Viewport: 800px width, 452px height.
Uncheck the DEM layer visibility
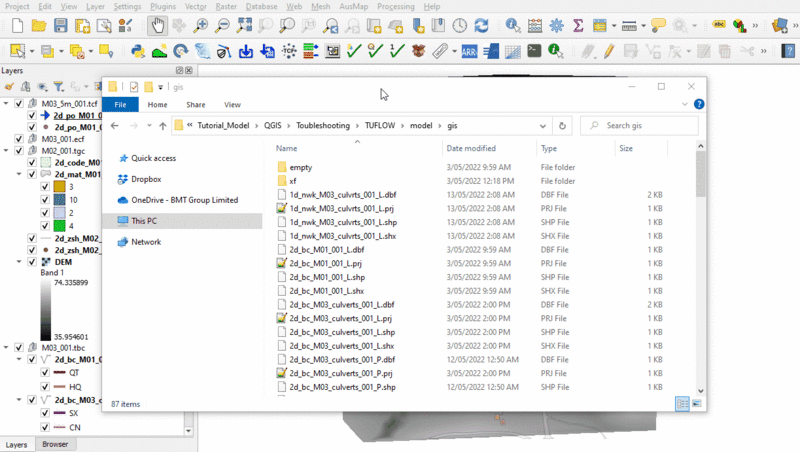32,262
